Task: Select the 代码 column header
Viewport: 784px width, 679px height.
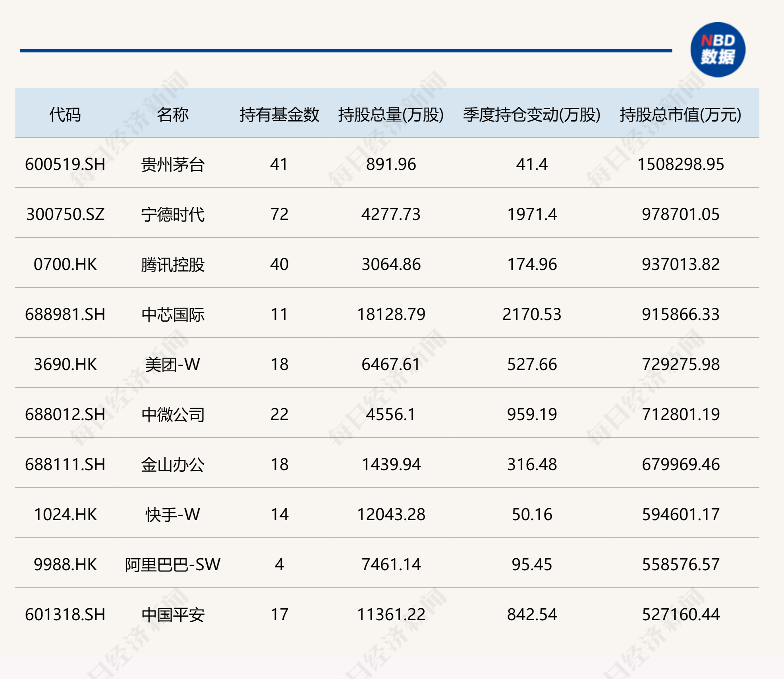Action: tap(65, 115)
